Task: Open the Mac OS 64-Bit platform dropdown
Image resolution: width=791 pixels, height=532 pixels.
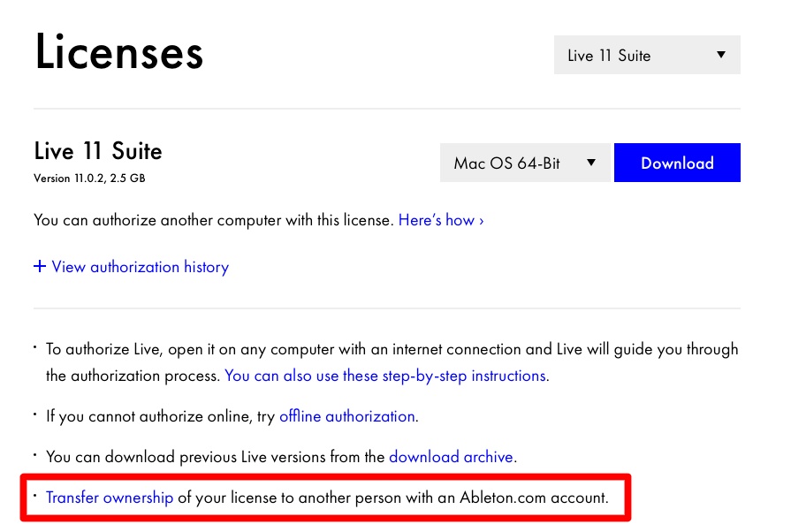Action: tap(525, 163)
